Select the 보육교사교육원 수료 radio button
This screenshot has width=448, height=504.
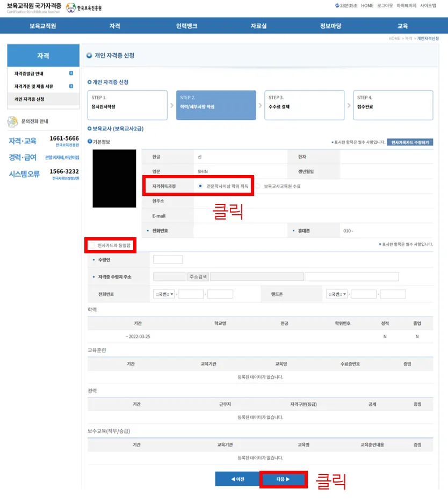258,186
